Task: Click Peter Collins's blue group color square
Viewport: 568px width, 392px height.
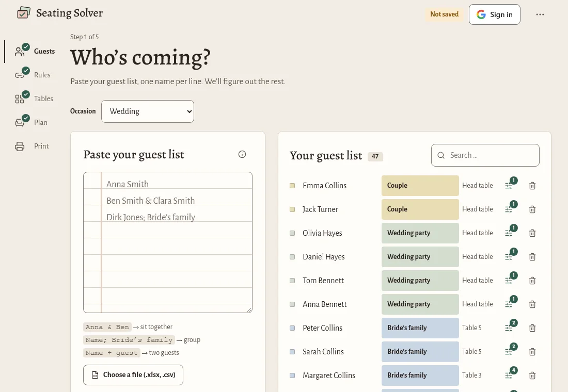Action: tap(292, 328)
